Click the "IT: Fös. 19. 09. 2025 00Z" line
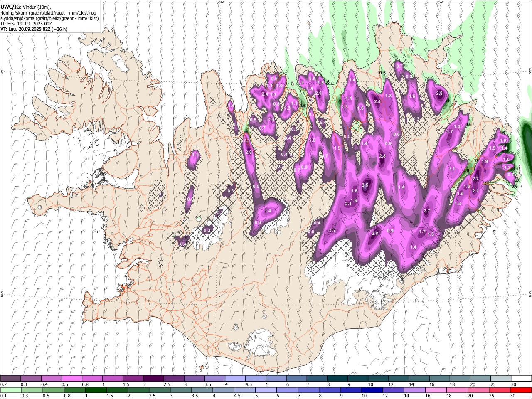 pos(26,24)
